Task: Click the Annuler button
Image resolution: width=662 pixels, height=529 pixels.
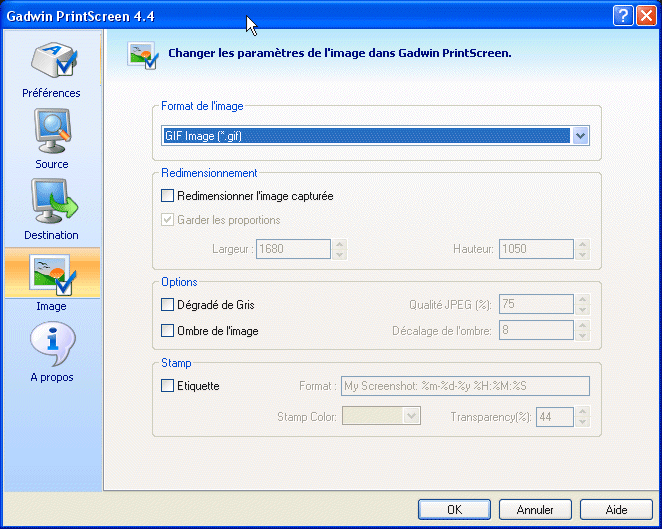Action: [x=535, y=510]
